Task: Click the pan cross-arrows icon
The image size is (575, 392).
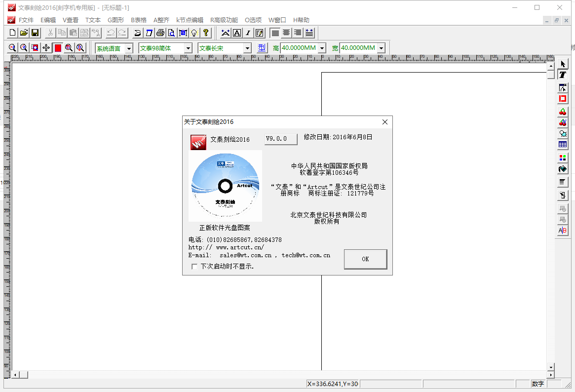Action: tap(46, 48)
